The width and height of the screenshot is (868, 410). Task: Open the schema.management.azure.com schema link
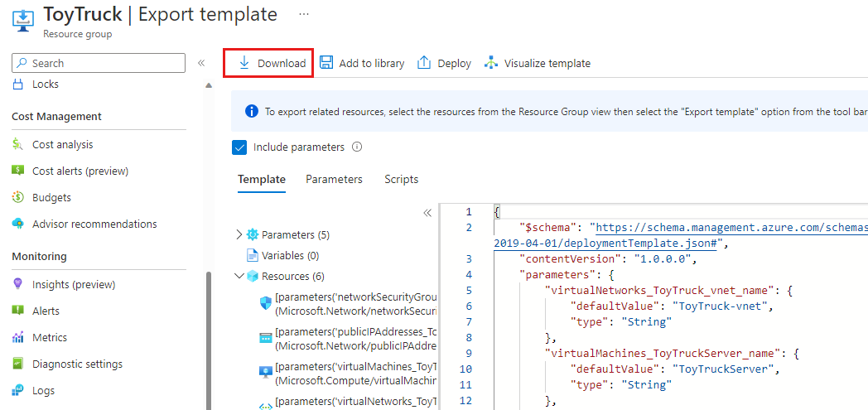point(732,227)
